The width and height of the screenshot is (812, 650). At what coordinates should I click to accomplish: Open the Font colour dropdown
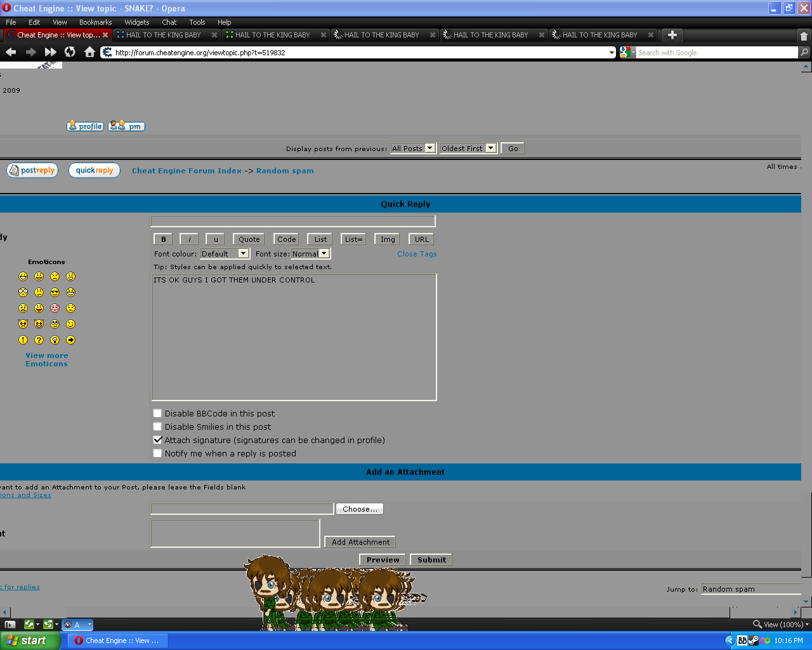[225, 254]
